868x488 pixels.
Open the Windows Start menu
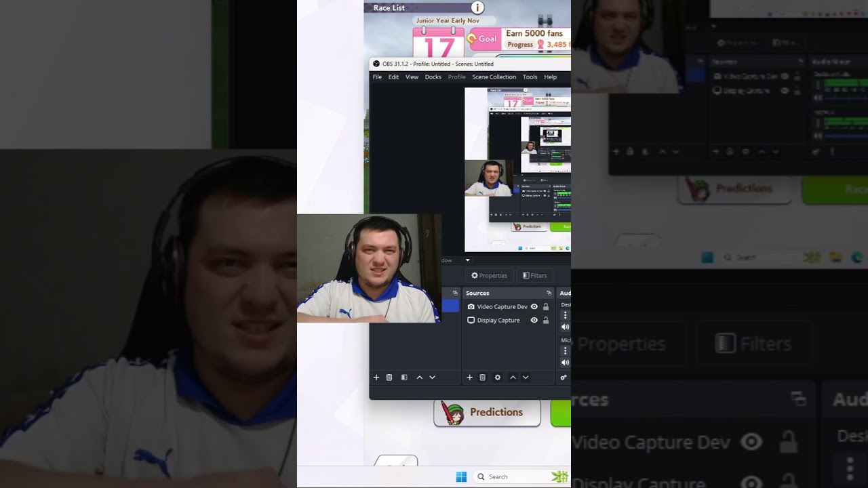(461, 476)
